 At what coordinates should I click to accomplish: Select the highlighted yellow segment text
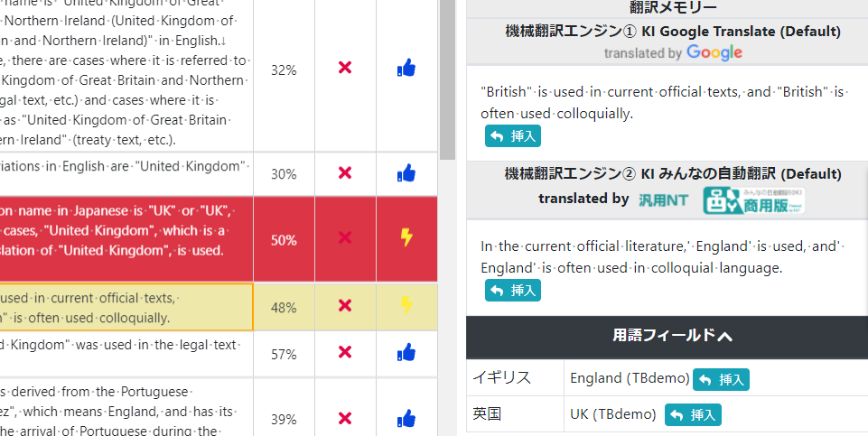(126, 307)
